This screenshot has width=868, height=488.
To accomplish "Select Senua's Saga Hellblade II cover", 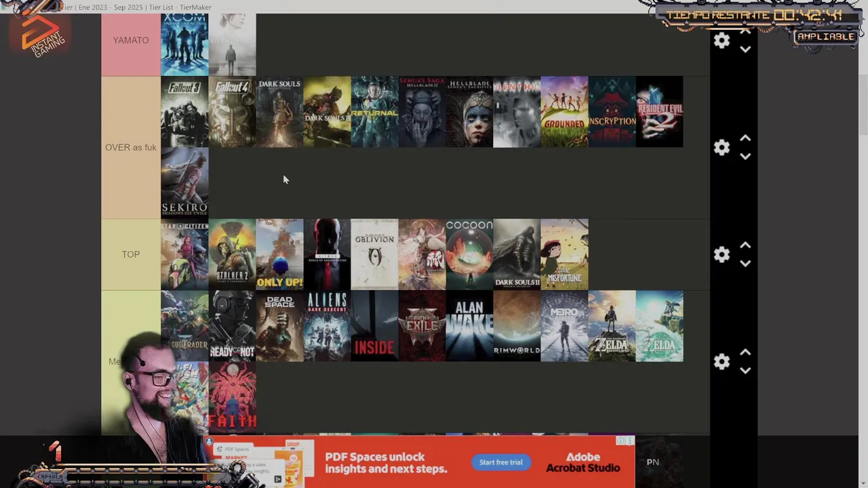I will 422,112.
